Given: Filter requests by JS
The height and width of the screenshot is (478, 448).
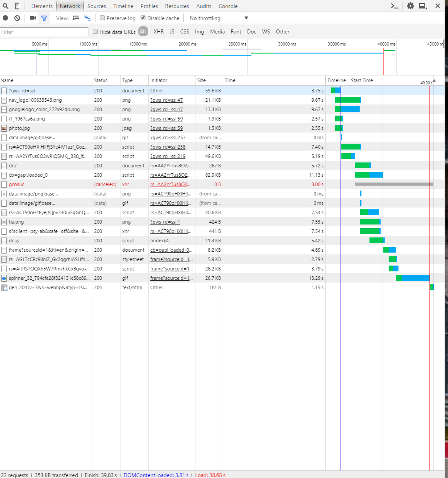Looking at the screenshot, I should click(x=172, y=31).
